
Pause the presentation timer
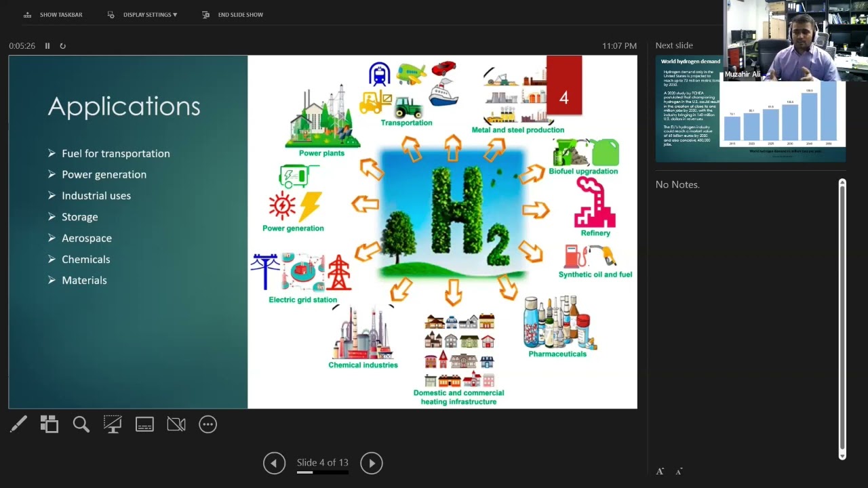pyautogui.click(x=47, y=46)
